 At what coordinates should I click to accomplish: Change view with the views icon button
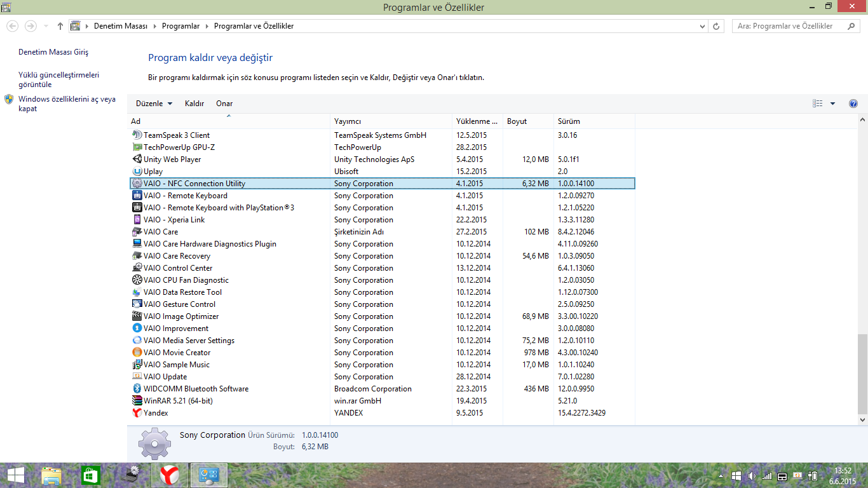818,104
